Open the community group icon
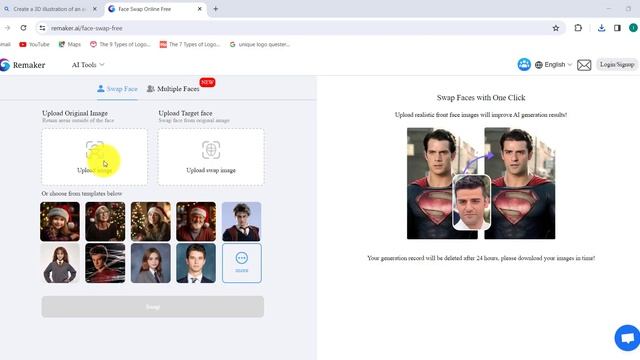640x360 pixels. pos(524,64)
